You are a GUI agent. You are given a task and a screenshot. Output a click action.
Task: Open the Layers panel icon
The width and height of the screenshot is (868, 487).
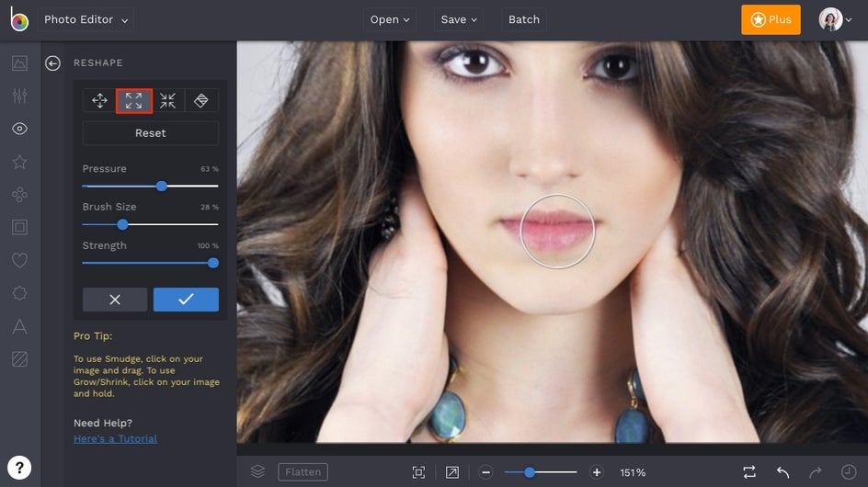[x=257, y=471]
